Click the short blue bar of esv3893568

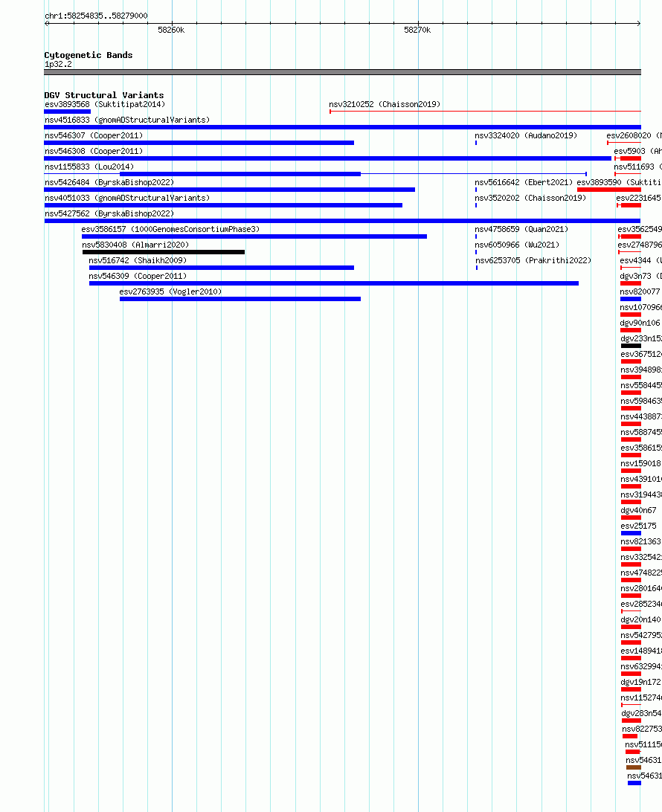(x=68, y=112)
